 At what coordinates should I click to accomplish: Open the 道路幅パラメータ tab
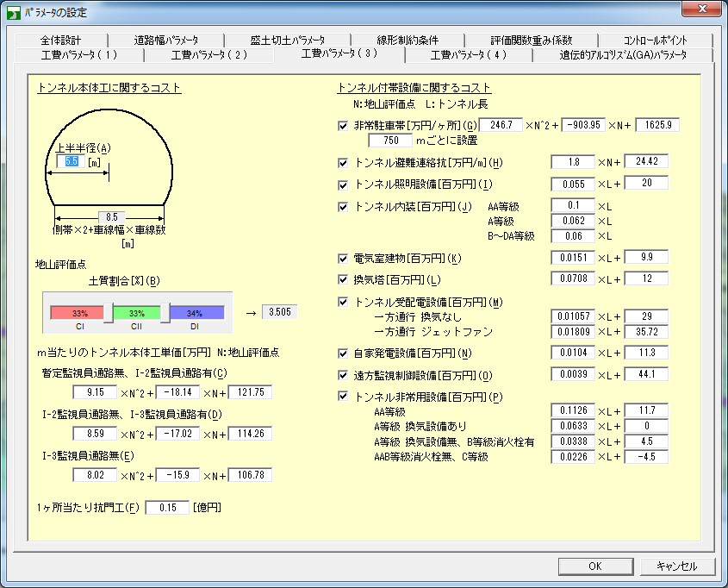pos(165,41)
